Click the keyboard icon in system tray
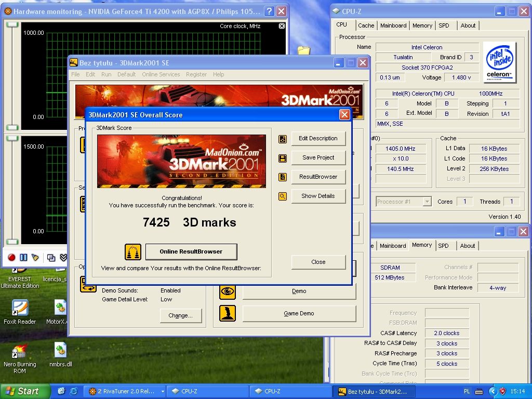 pos(479,392)
